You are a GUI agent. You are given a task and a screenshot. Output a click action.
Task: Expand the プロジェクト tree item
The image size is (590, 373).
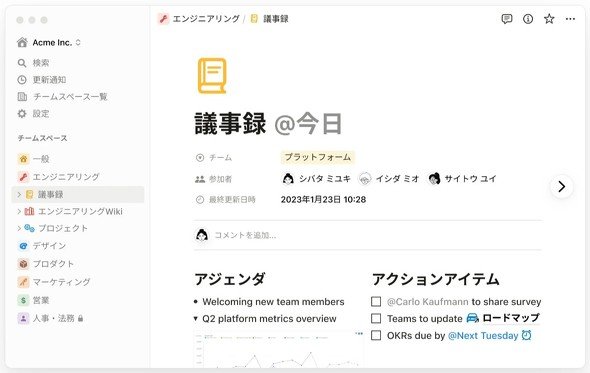(19, 228)
